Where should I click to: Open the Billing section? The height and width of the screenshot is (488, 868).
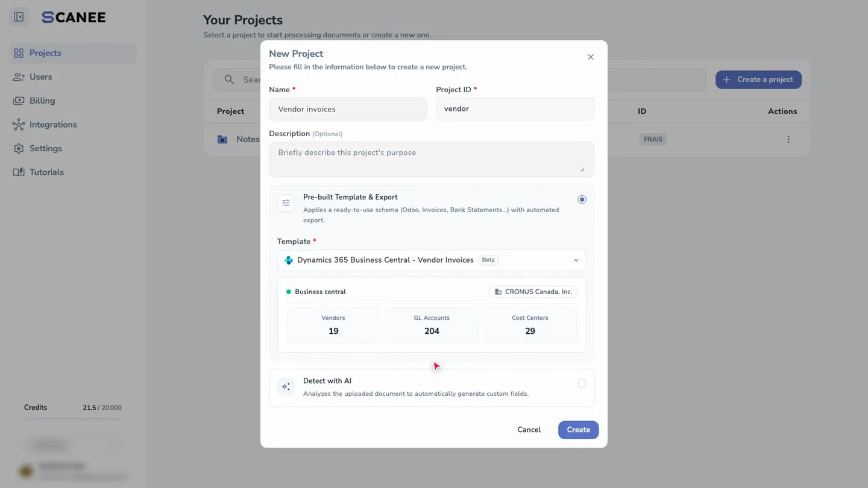tap(74, 101)
